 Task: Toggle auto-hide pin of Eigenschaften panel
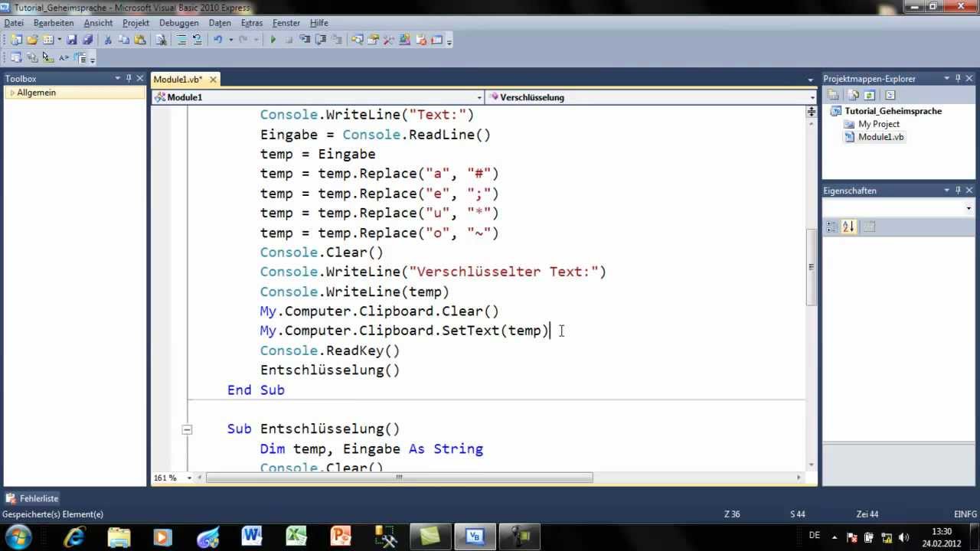coord(958,191)
